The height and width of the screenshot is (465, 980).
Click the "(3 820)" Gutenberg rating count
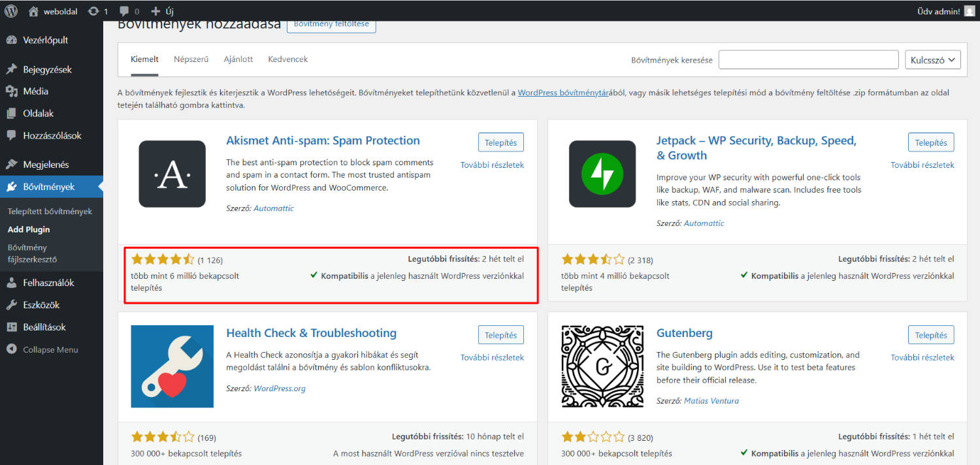click(x=640, y=438)
